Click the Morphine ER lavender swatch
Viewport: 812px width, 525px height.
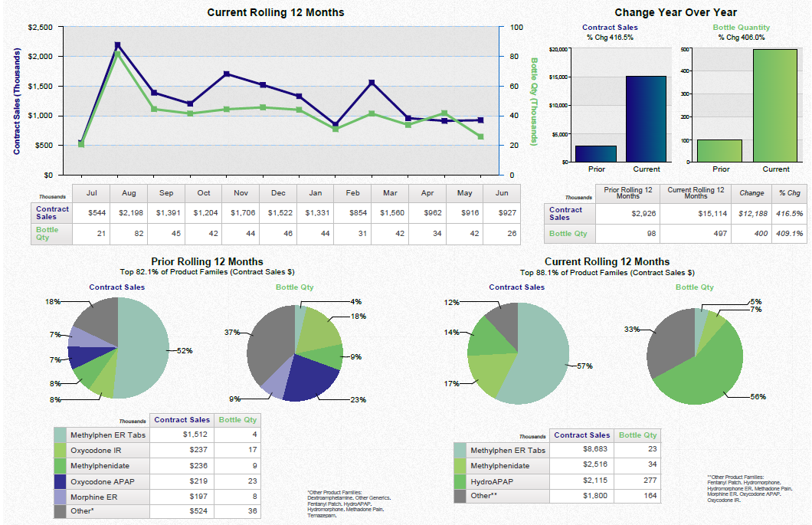(x=61, y=497)
